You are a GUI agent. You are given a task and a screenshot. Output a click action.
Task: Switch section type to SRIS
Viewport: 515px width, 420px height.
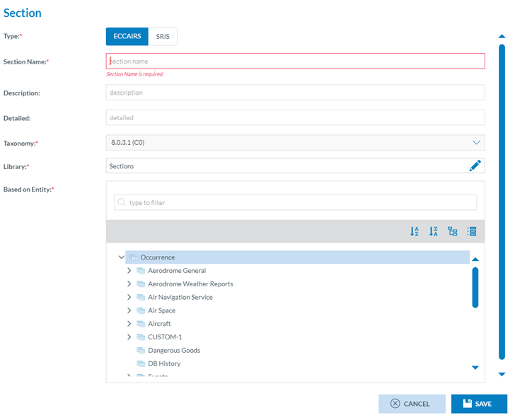click(163, 36)
